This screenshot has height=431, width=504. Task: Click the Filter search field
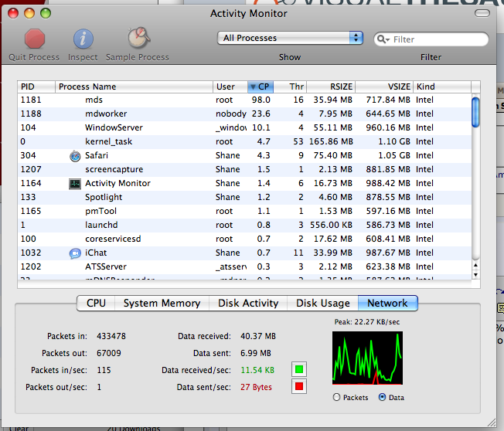[x=431, y=39]
